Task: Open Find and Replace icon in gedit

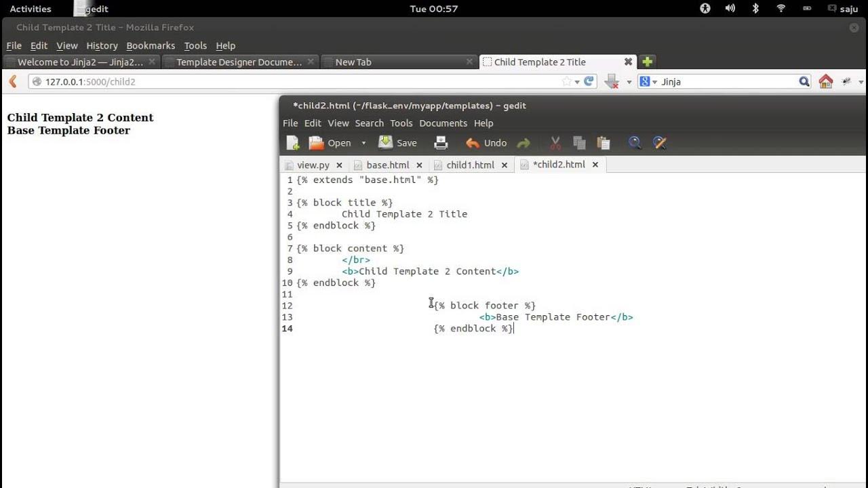Action: [x=660, y=143]
